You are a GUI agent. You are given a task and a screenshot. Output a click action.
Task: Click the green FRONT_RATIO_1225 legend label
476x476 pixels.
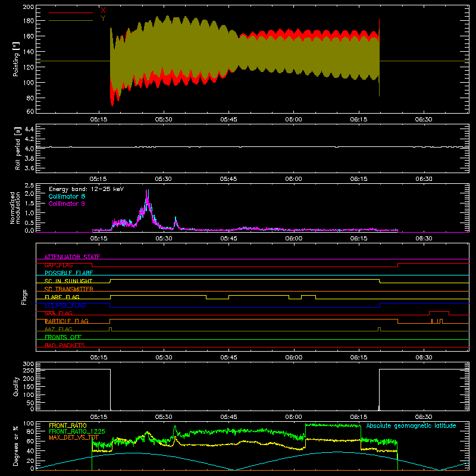click(77, 431)
